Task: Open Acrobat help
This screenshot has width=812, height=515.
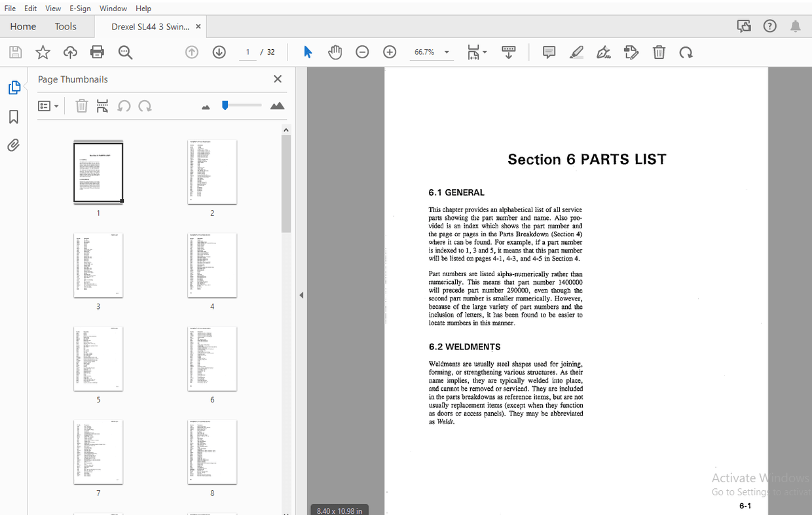Action: coord(769,26)
